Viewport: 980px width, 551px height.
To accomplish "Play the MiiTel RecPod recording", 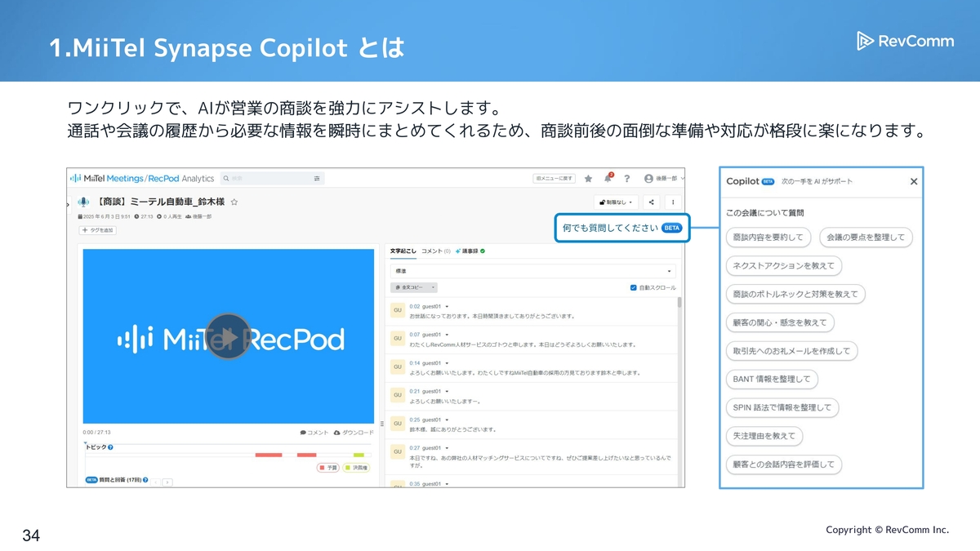I will pos(229,337).
